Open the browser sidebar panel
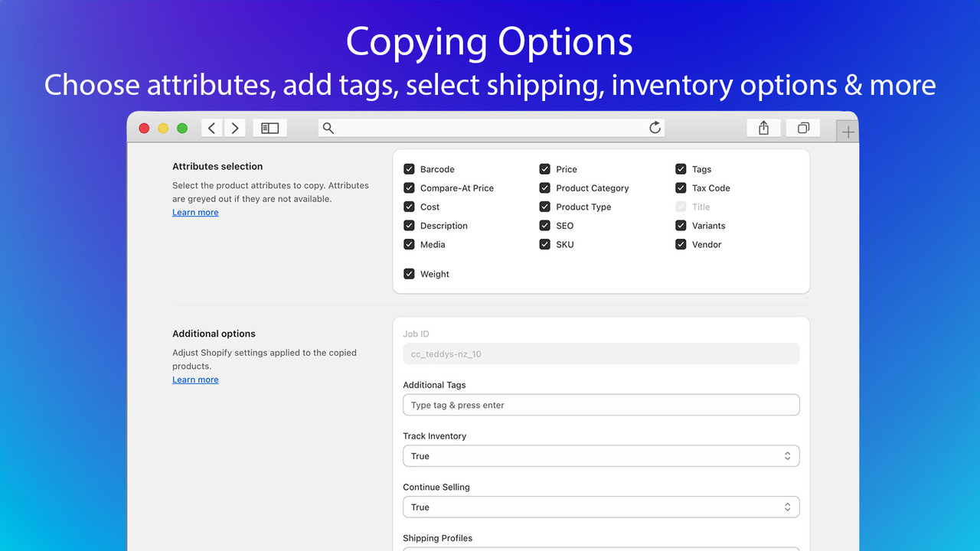980x551 pixels. (269, 127)
